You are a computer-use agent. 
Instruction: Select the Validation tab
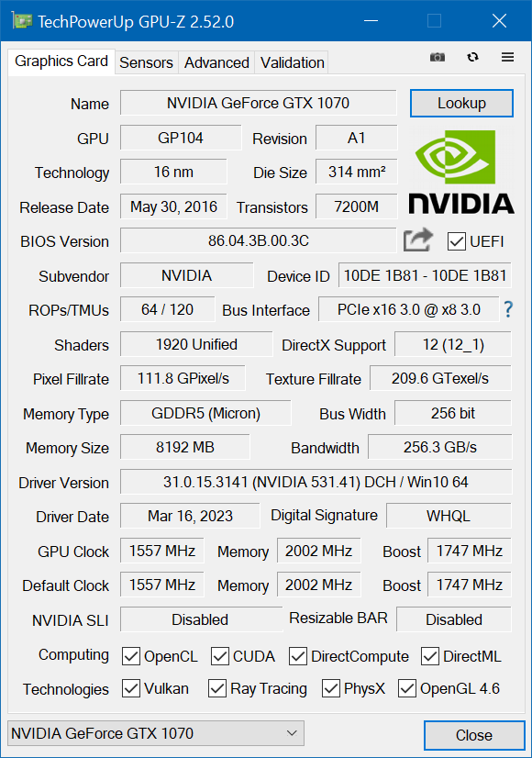291,62
